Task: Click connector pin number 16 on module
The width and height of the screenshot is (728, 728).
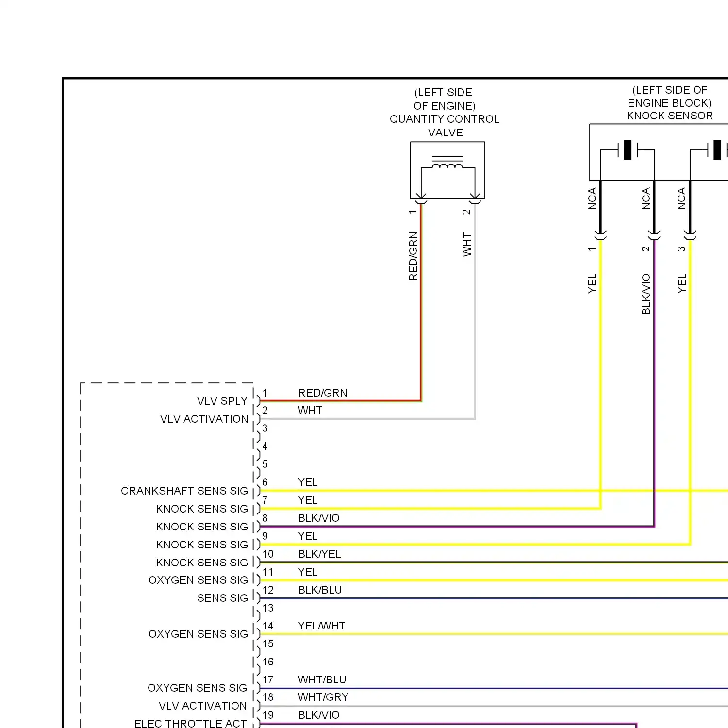Action: (268, 662)
